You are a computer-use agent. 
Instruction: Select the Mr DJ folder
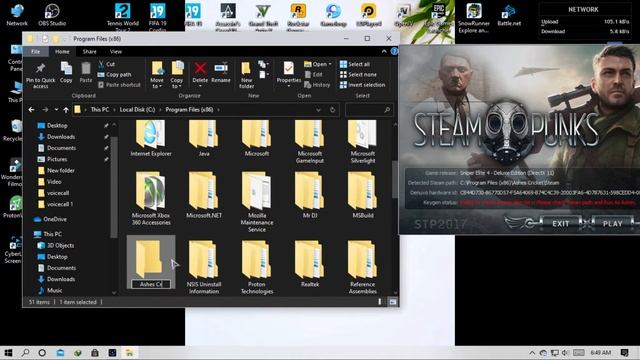309,195
